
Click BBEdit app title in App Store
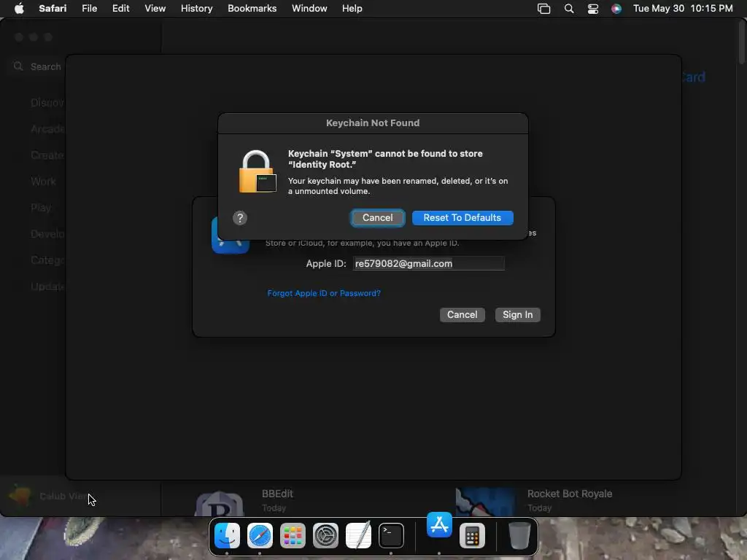277,494
